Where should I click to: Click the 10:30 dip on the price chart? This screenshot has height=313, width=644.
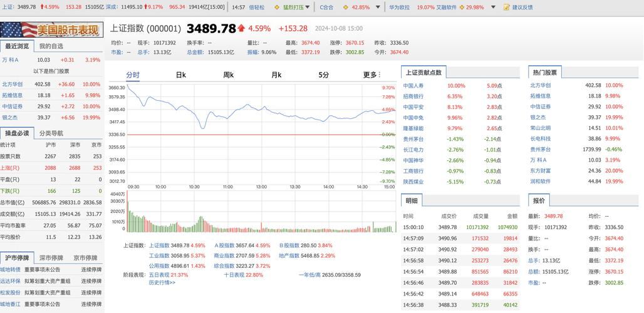coord(202,127)
